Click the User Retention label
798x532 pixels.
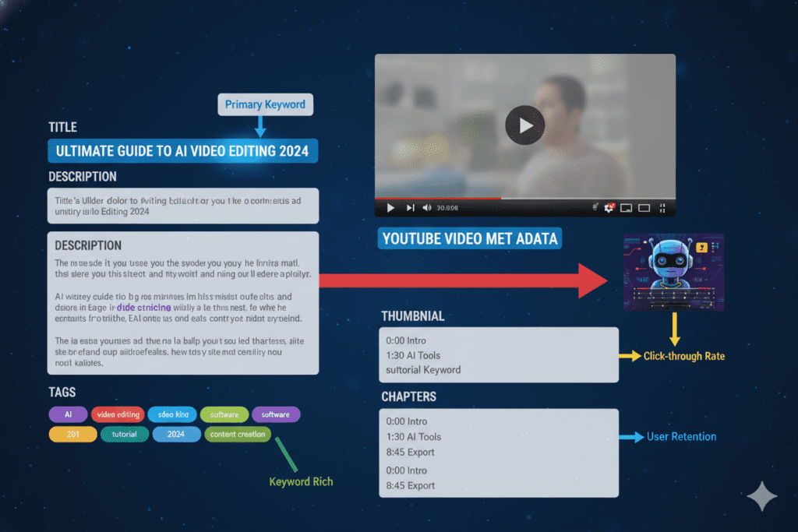point(681,436)
